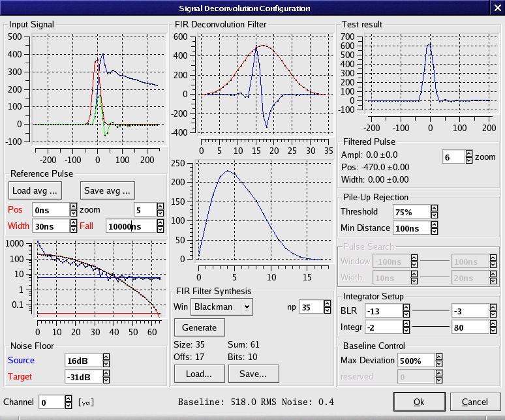Click the Fall 10000ns input field
This screenshot has width=505, height=420.
pyautogui.click(x=131, y=226)
